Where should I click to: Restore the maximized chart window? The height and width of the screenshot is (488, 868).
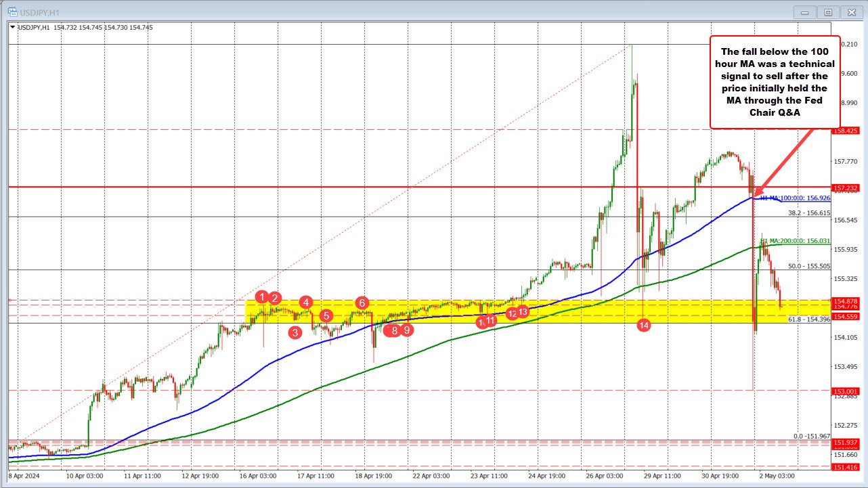tap(827, 12)
